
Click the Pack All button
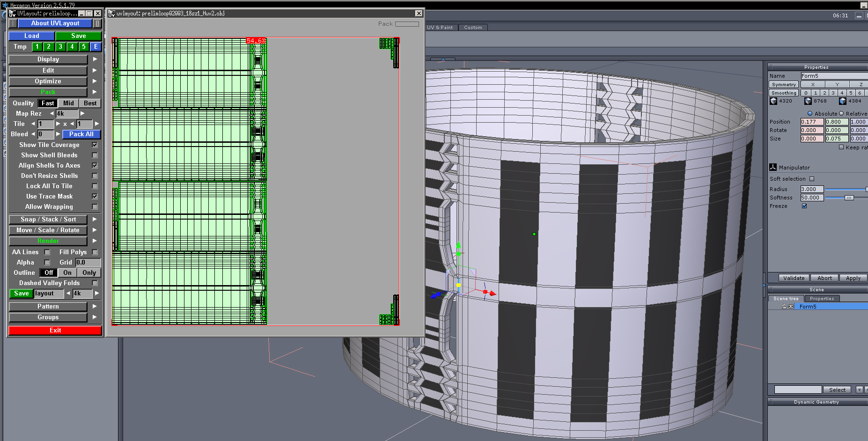coord(81,134)
